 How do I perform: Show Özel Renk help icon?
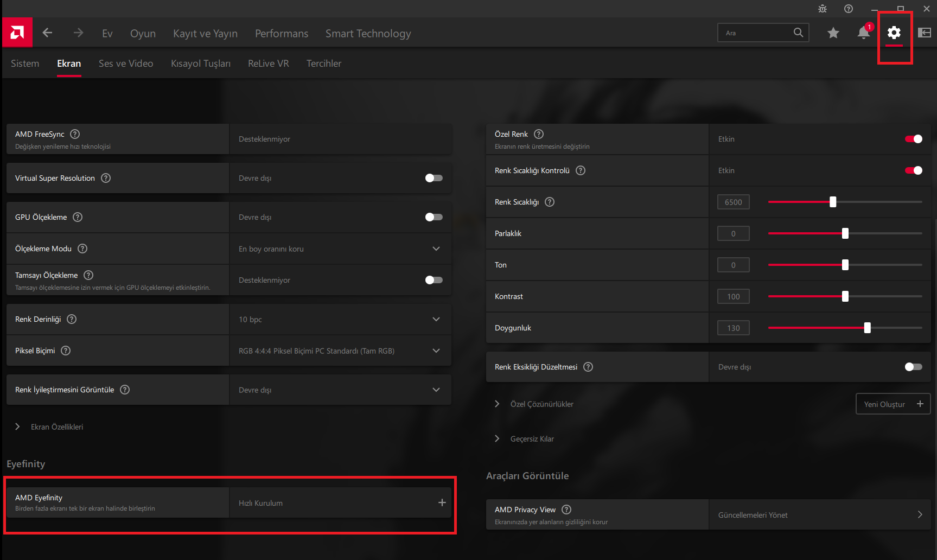[x=539, y=134]
